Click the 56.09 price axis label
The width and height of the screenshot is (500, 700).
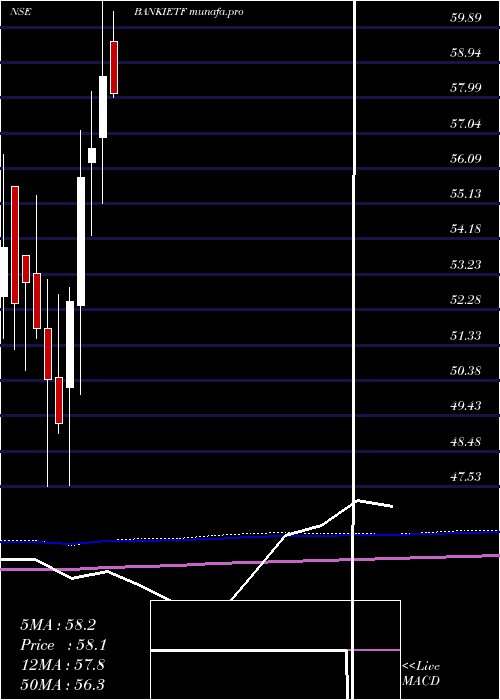tap(465, 158)
